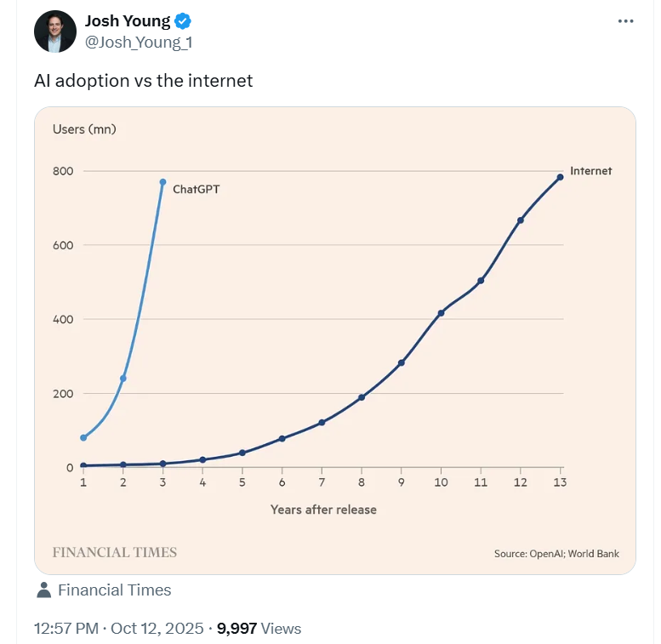Image resolution: width=661 pixels, height=644 pixels.
Task: Click the 9,997 Views count
Action: click(x=259, y=629)
